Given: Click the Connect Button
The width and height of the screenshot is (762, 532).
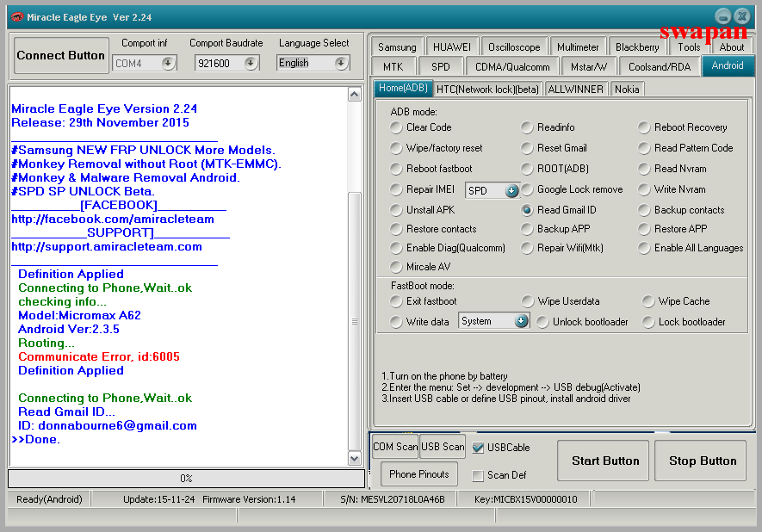Looking at the screenshot, I should pyautogui.click(x=61, y=55).
